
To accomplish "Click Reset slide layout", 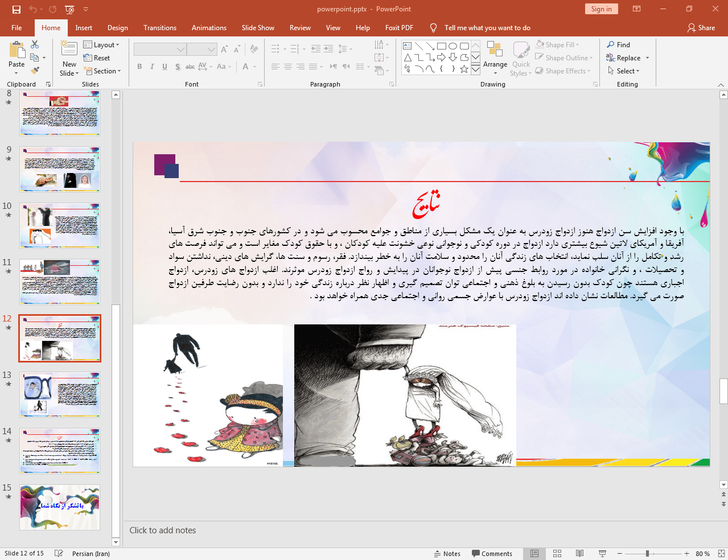I will tap(97, 58).
